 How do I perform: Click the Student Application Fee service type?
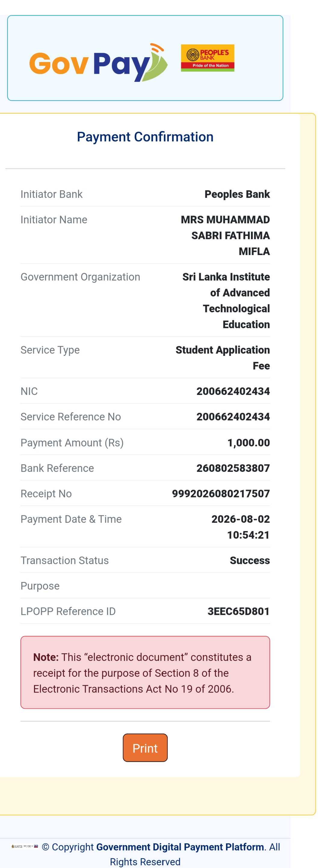click(x=222, y=358)
